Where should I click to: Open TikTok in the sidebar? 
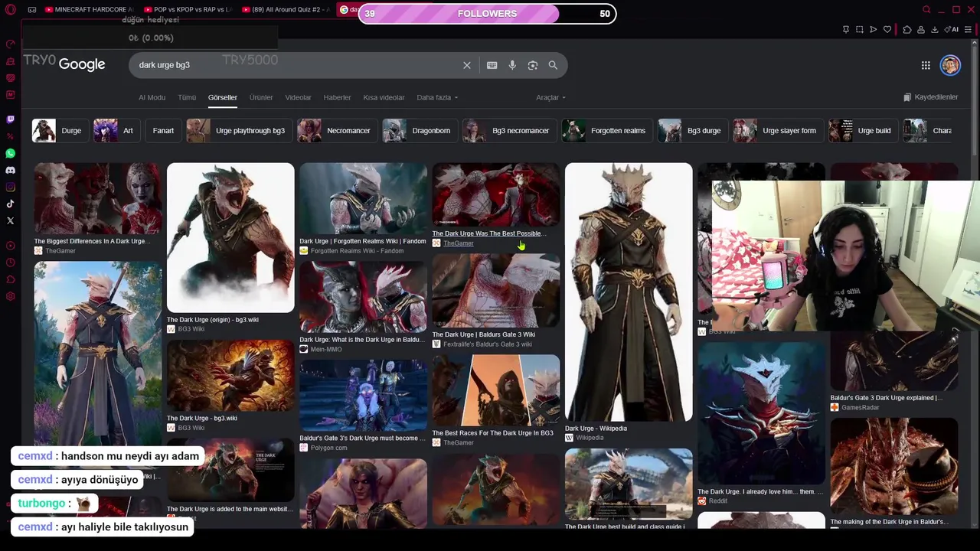[x=11, y=204]
